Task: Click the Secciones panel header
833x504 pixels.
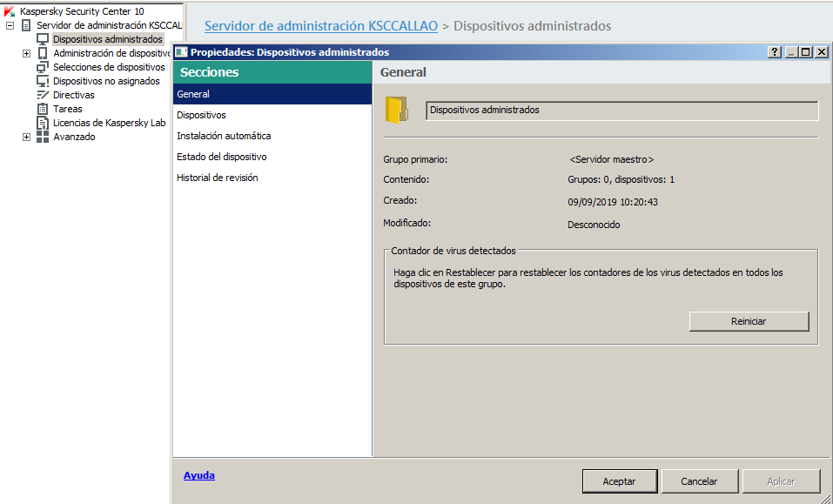Action: click(x=272, y=72)
